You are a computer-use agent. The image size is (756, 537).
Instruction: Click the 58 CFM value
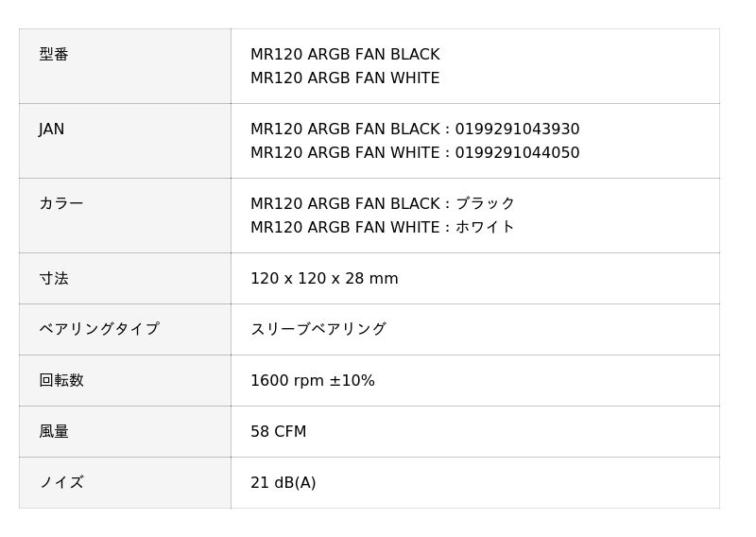click(x=278, y=431)
